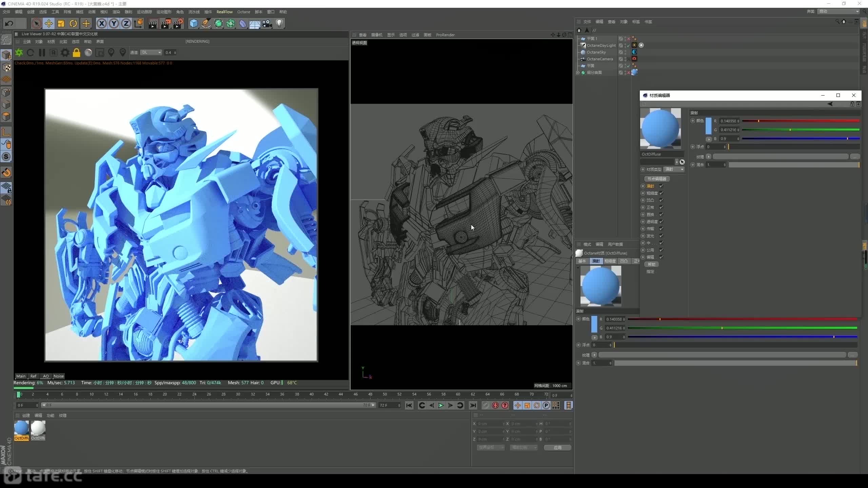Toggle the 发光 emission checkbox
Screen dimensions: 868x488
[661, 236]
